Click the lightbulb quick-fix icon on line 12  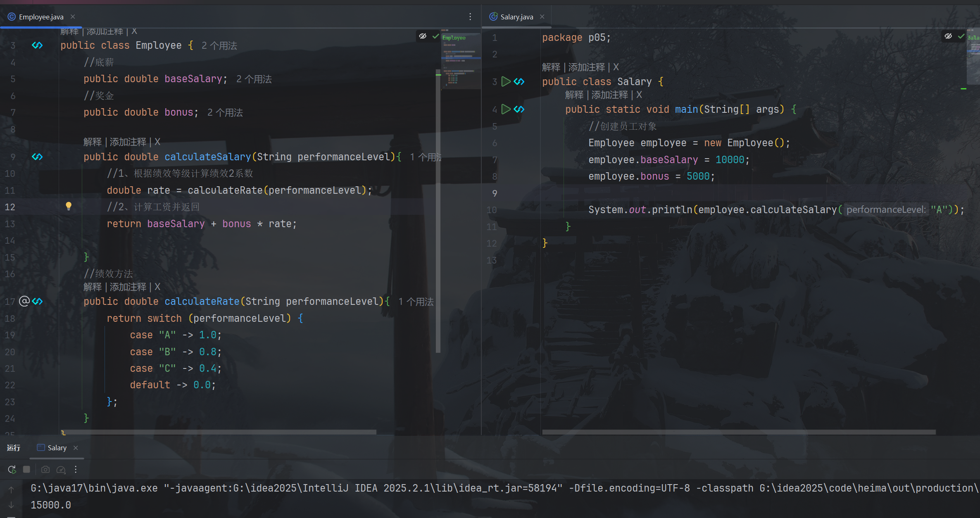[x=69, y=206]
